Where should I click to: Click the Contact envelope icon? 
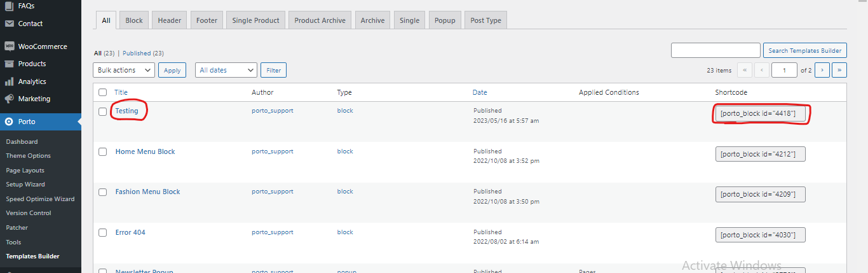(x=9, y=24)
